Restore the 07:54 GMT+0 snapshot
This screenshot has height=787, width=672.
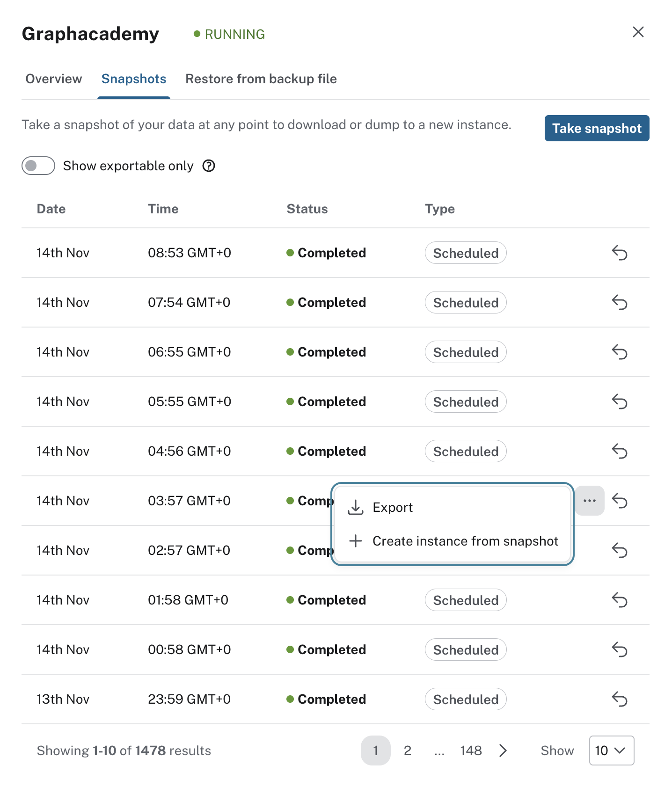click(x=619, y=302)
